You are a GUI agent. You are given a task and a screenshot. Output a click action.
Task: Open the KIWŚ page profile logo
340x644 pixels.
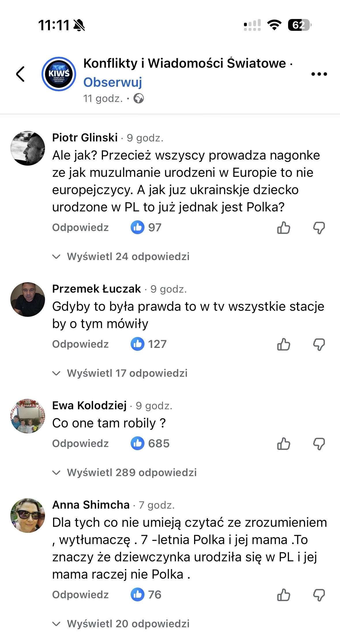pos(59,74)
